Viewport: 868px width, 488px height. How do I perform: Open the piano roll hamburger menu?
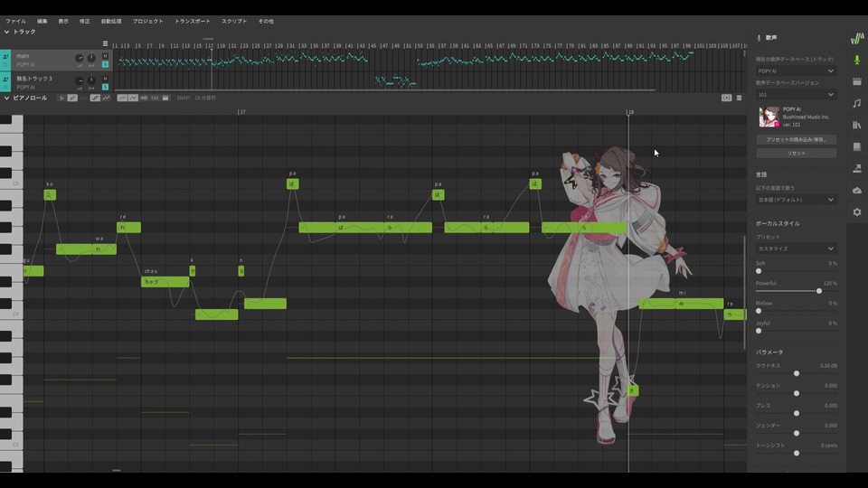click(x=739, y=98)
